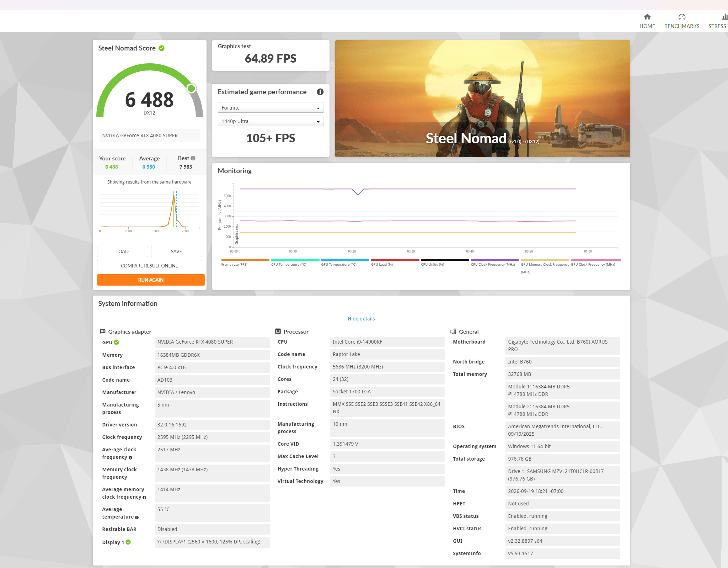Click info icon next to Best score
The height and width of the screenshot is (568, 728).
(x=193, y=158)
